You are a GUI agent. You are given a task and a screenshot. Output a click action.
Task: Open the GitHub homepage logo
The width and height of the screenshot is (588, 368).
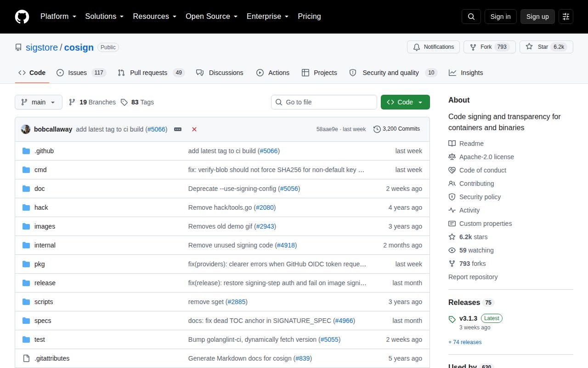click(22, 17)
